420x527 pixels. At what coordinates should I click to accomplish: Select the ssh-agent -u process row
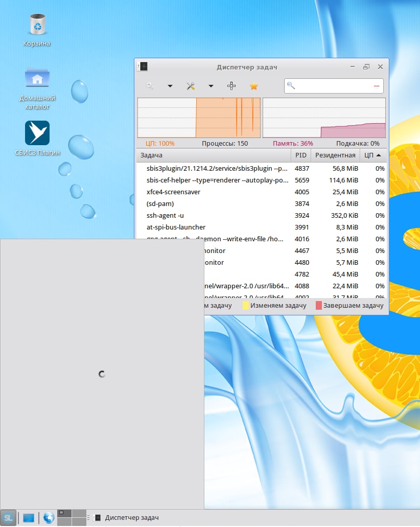click(262, 215)
